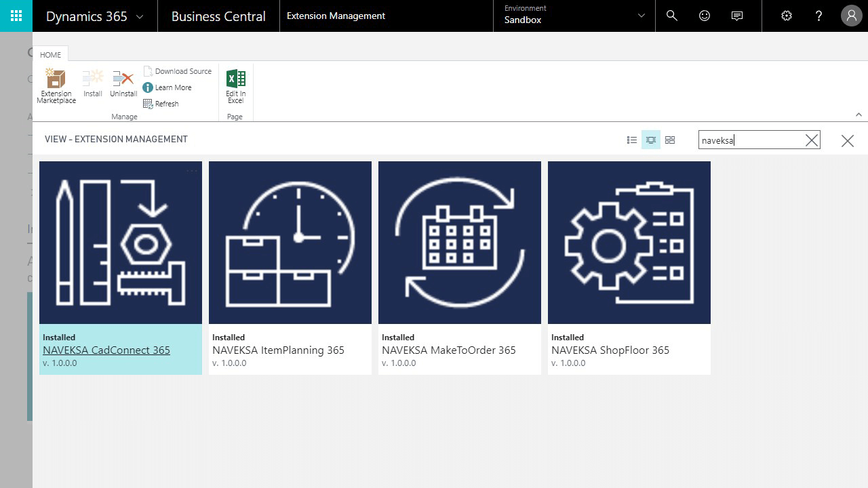
Task: Collapse the ribbon with chevron arrow
Action: click(x=859, y=115)
